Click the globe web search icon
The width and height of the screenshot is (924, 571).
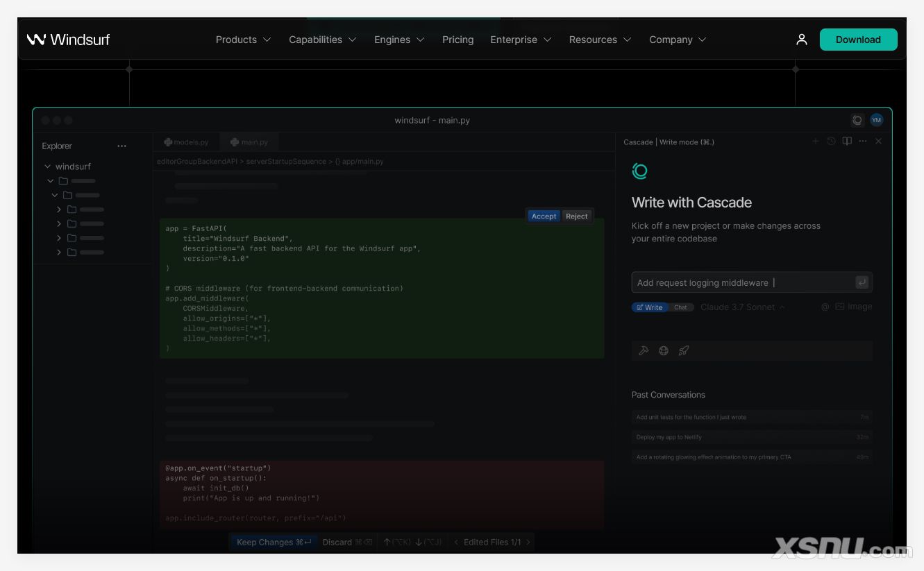point(664,351)
